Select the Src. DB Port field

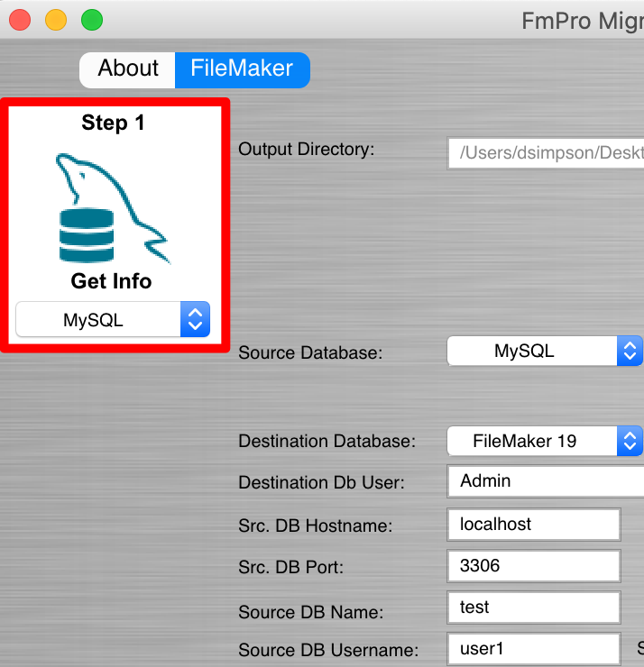pos(533,566)
